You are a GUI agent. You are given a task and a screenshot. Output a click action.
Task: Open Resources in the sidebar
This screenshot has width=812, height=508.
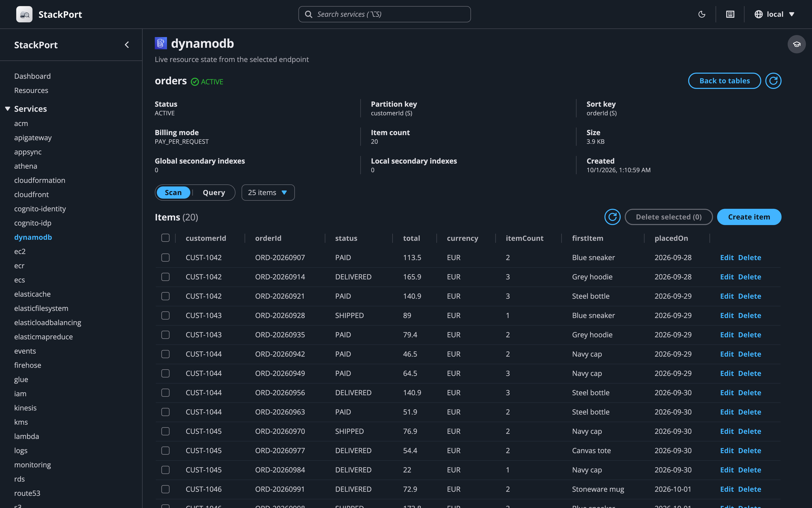[x=31, y=90]
